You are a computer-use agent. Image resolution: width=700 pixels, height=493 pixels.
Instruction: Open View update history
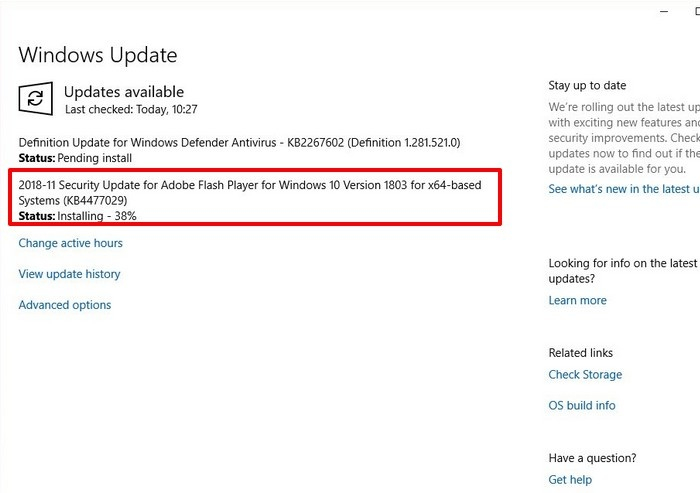point(69,274)
